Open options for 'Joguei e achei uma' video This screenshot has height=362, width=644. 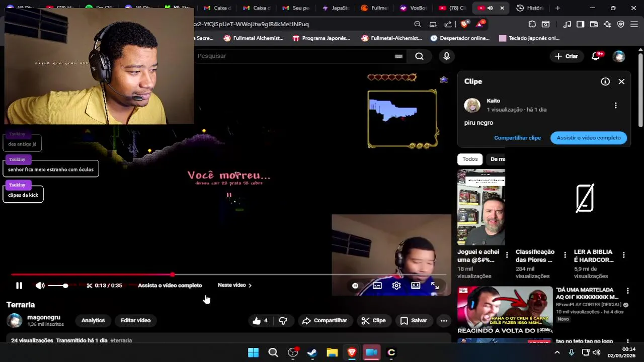tap(507, 255)
